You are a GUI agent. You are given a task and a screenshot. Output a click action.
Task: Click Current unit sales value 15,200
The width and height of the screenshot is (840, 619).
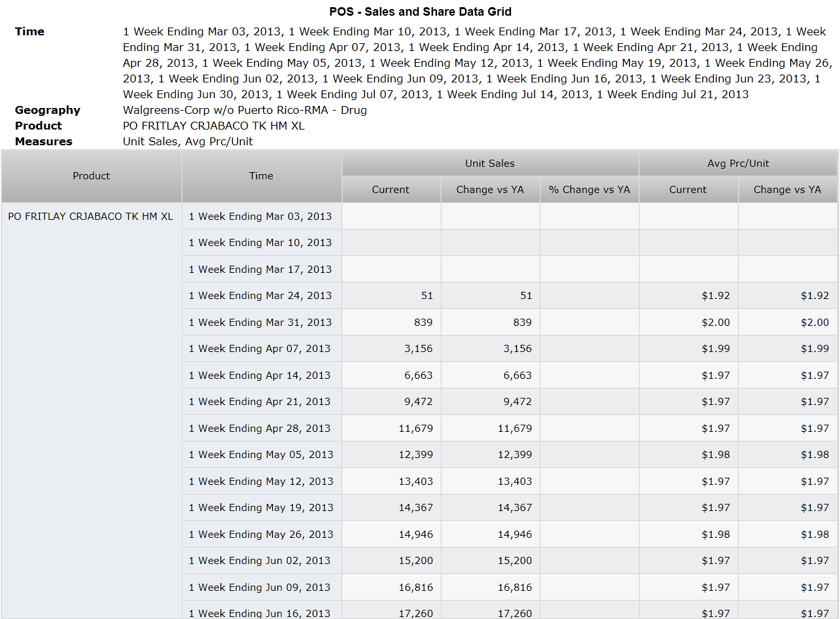pos(391,561)
